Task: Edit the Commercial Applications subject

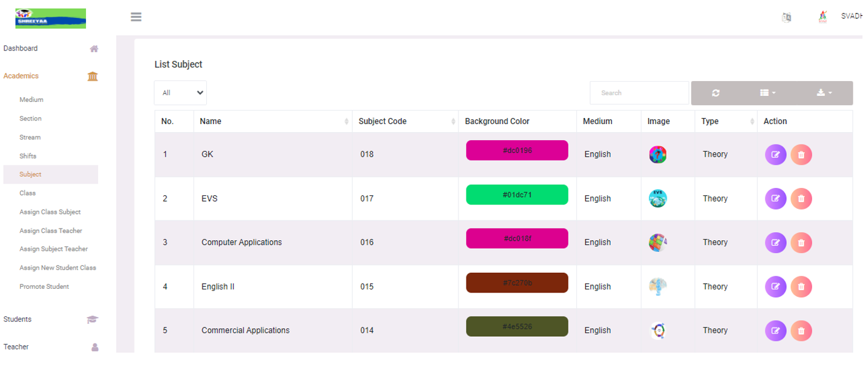Action: coord(775,331)
